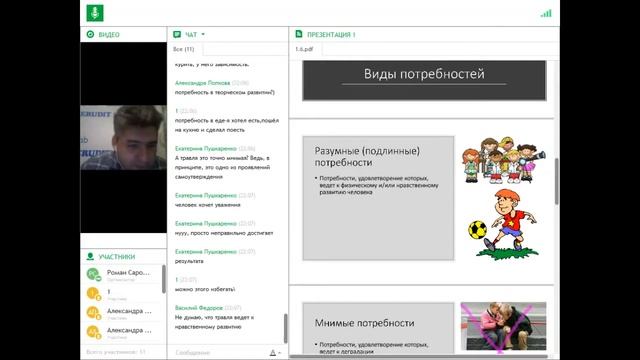
Task: Click the Разумные (подлинные) потребности slide box
Action: [378, 198]
